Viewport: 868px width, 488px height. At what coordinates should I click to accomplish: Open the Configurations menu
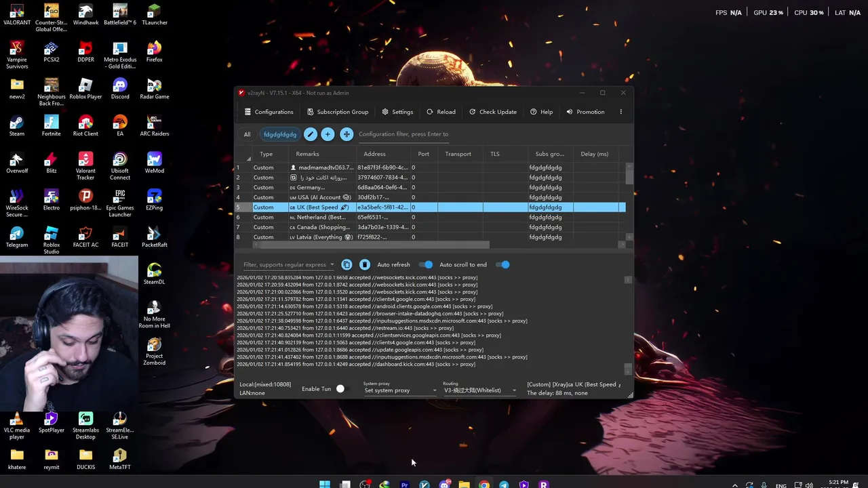tap(269, 112)
